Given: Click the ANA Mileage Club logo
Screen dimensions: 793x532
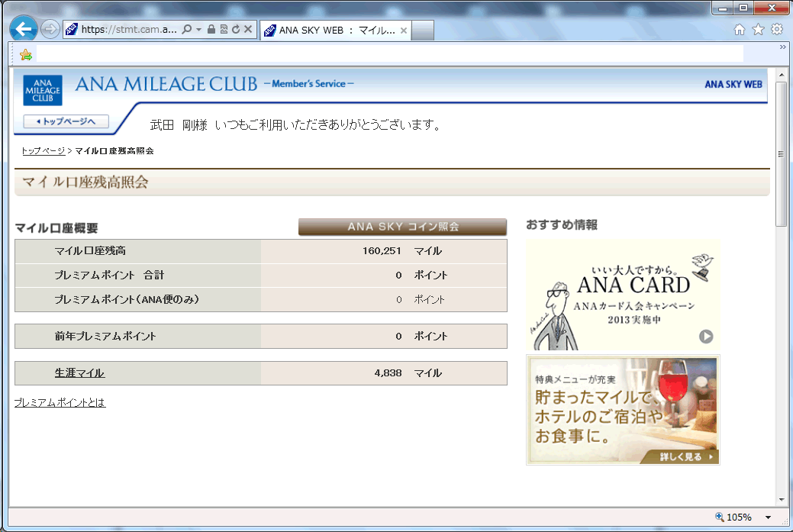Looking at the screenshot, I should [x=43, y=91].
